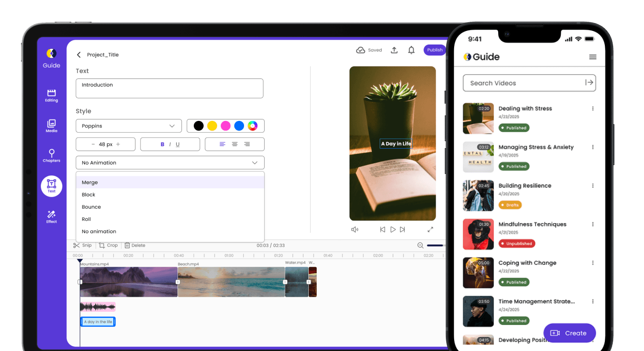Image resolution: width=644 pixels, height=351 pixels.
Task: Select the Water.mp4 clip in the timeline
Action: (296, 282)
